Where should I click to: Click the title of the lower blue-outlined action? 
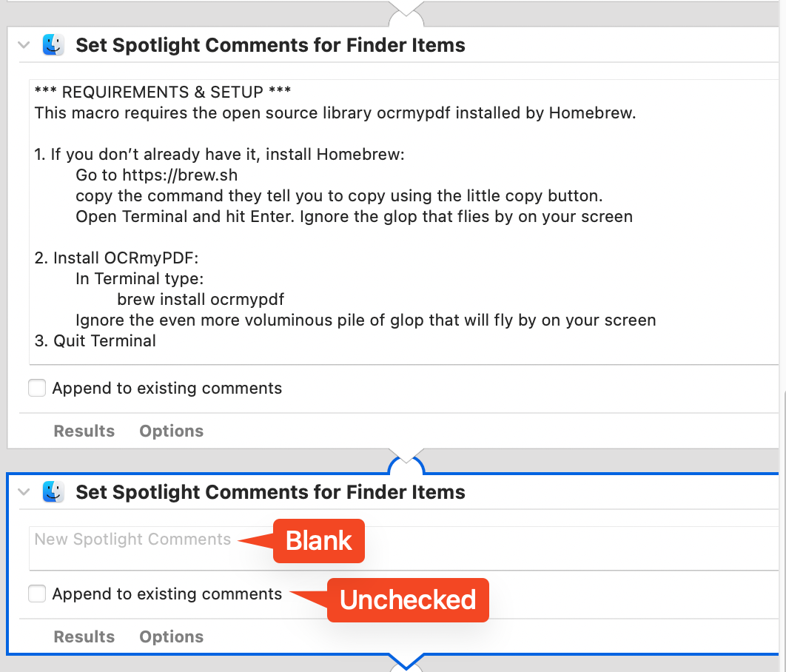[x=270, y=492]
